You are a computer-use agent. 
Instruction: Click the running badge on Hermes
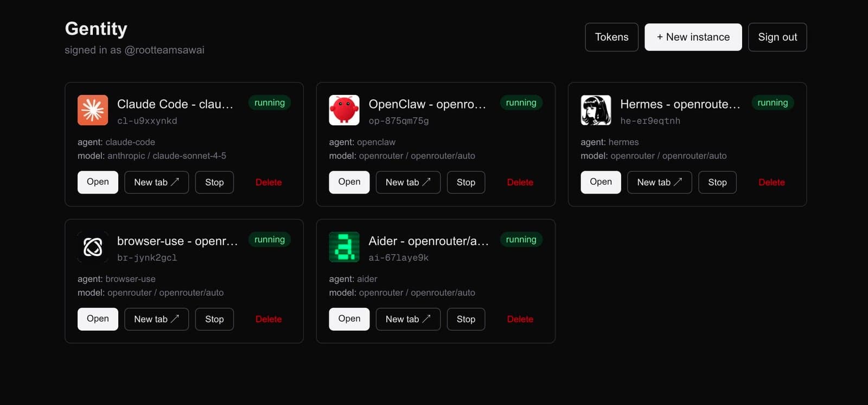pos(773,102)
